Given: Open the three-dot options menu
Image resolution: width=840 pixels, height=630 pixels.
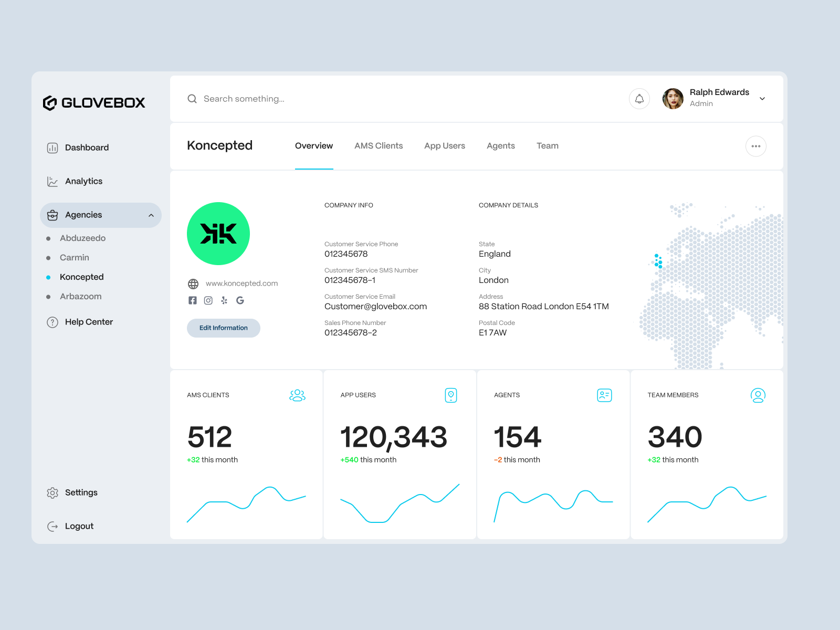Looking at the screenshot, I should pyautogui.click(x=755, y=146).
